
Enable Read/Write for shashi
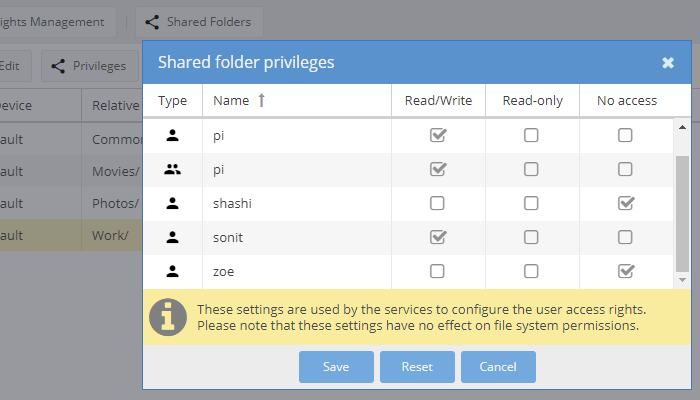(437, 204)
